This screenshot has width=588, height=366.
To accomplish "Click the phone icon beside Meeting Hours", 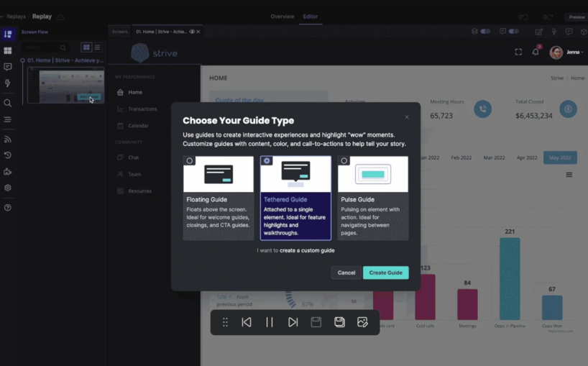I will click(x=482, y=109).
